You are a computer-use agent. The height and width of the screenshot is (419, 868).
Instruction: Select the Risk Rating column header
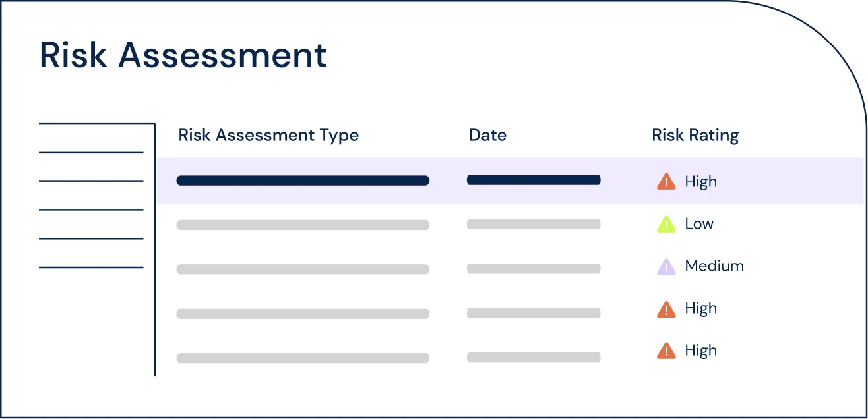point(695,136)
